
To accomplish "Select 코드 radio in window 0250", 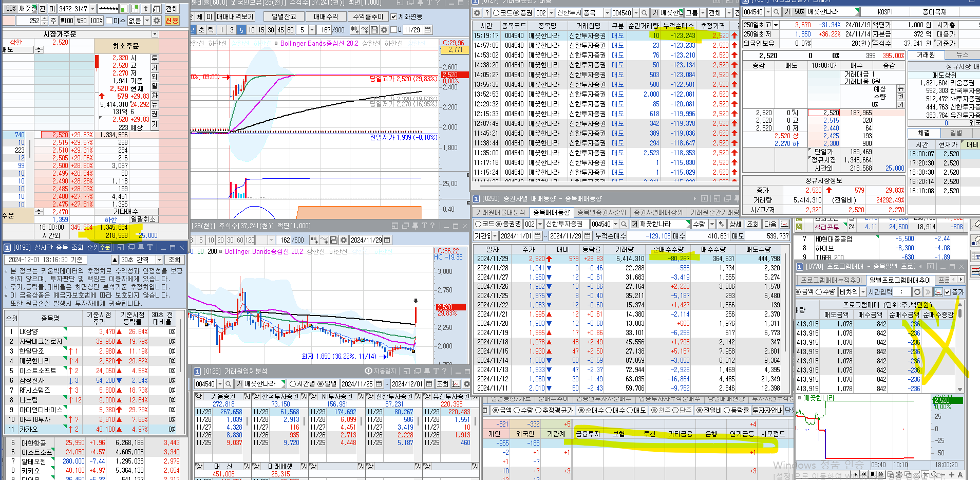I will pos(478,224).
